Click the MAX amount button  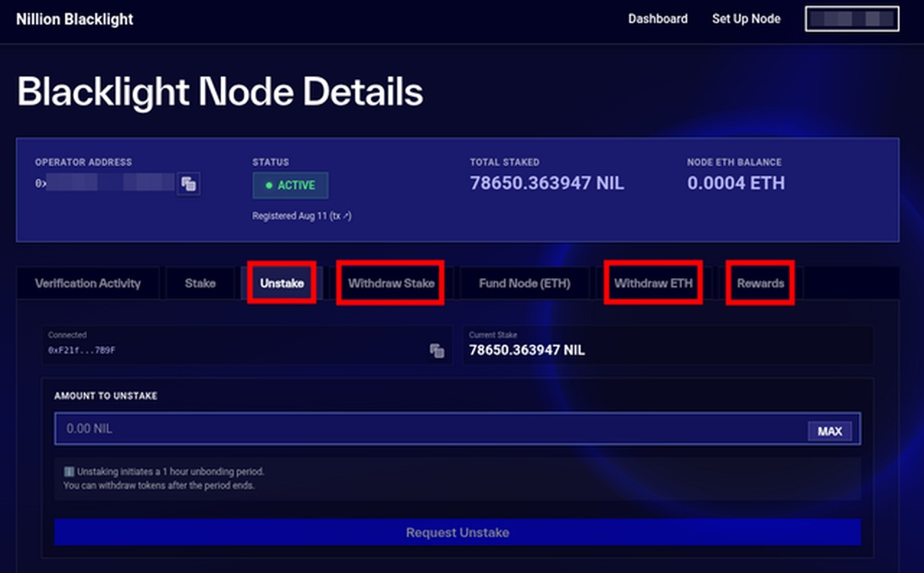[x=830, y=431]
